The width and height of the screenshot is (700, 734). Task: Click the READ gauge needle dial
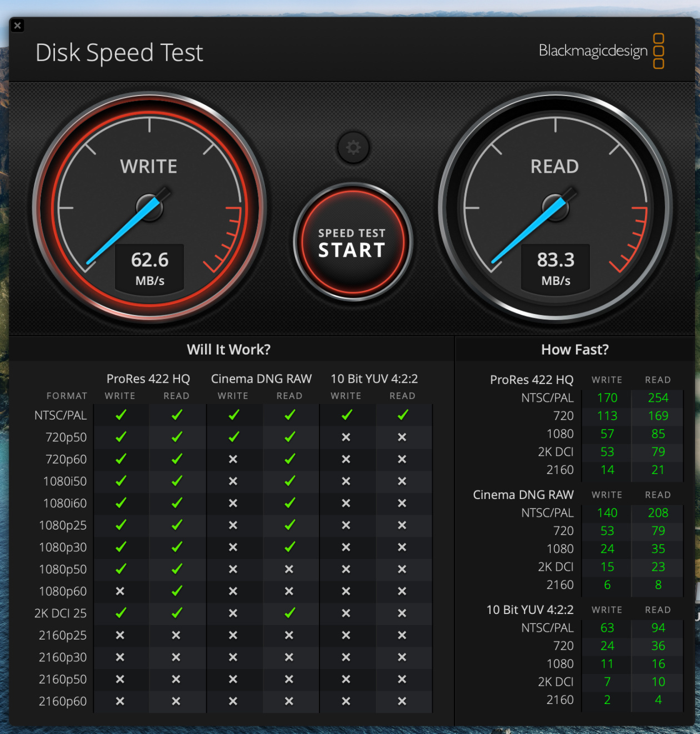click(556, 208)
